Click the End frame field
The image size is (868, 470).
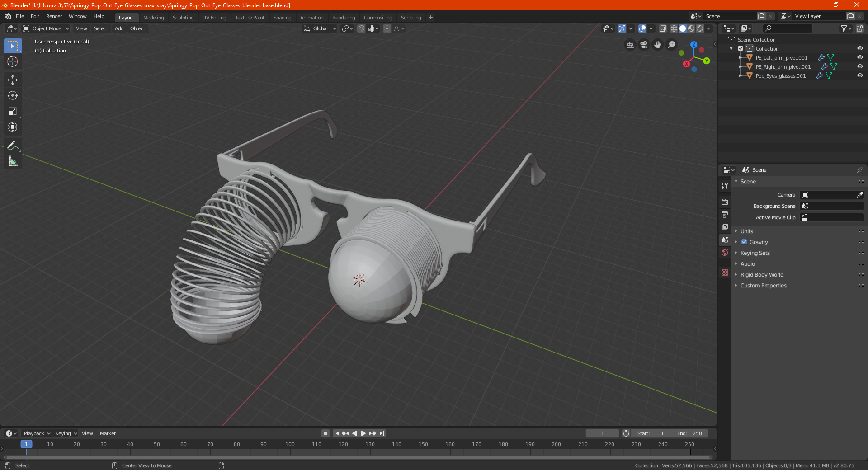point(689,433)
